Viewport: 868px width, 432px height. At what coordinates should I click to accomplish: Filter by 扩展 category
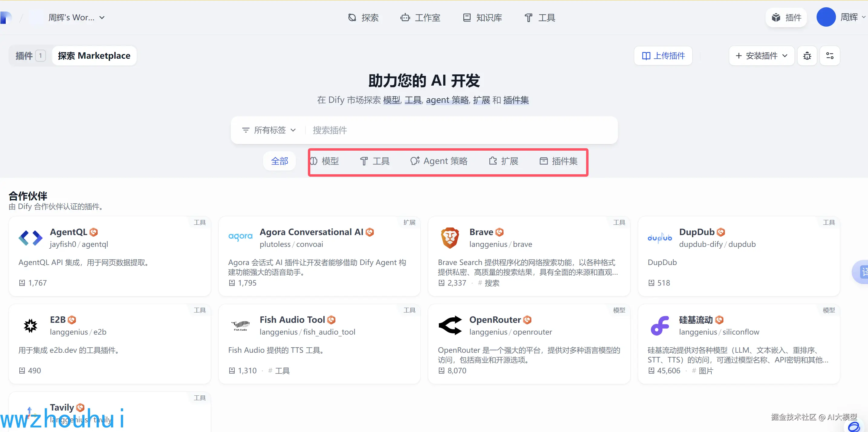tap(504, 161)
